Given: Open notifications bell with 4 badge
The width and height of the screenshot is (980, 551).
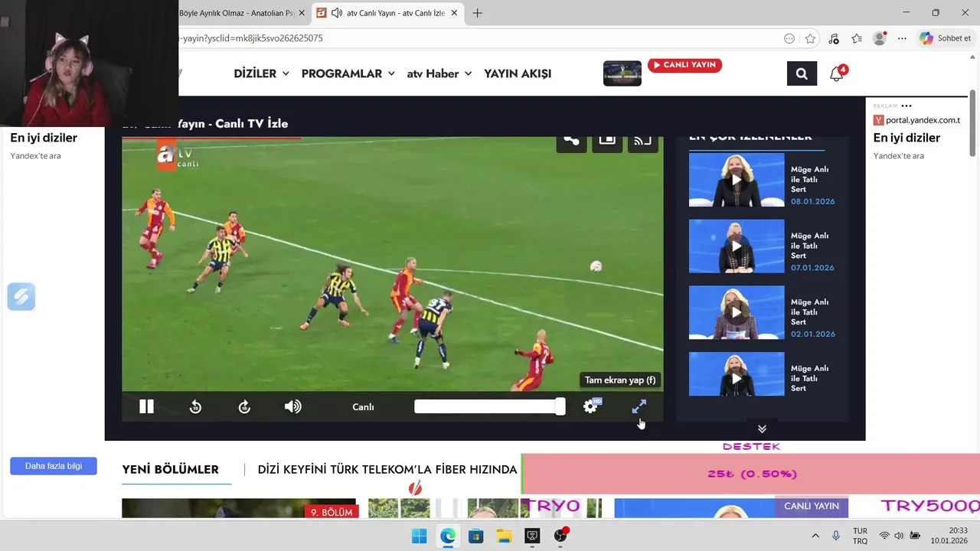Looking at the screenshot, I should pos(837,73).
